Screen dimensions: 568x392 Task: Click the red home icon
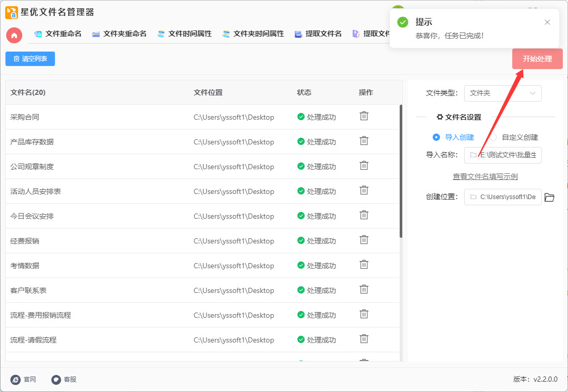pos(14,36)
